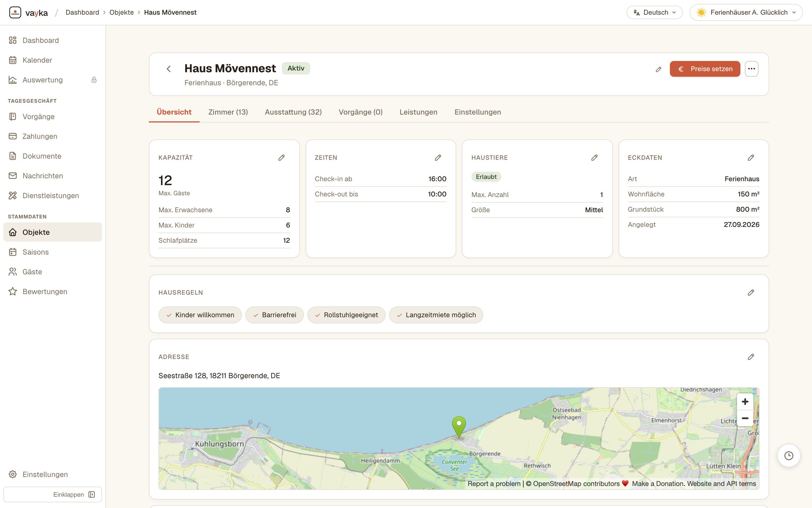Click the Langzeitmiete möglich rule chip
812x508 pixels.
436,315
